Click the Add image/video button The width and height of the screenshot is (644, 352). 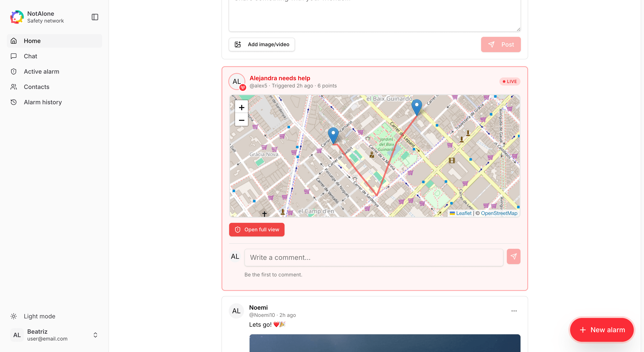[x=262, y=44]
